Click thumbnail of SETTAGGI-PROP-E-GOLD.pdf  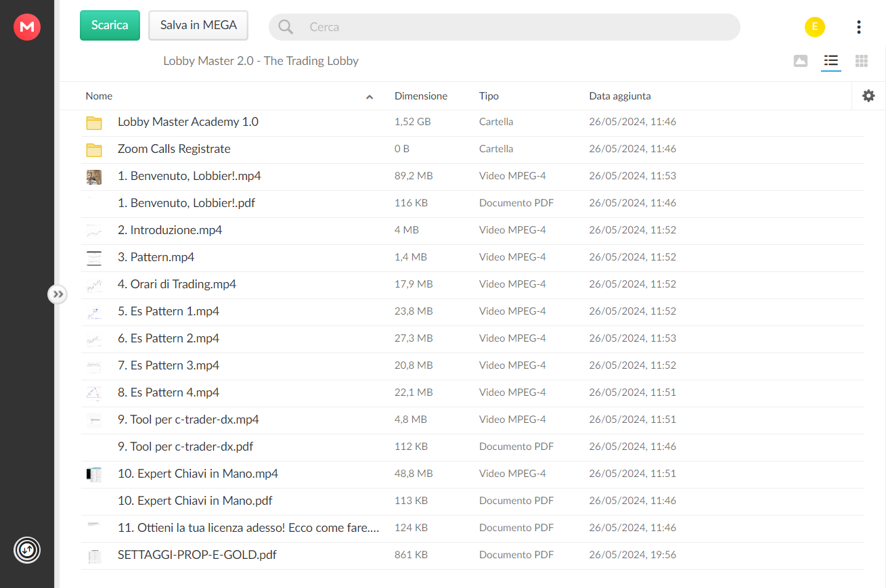coord(94,556)
